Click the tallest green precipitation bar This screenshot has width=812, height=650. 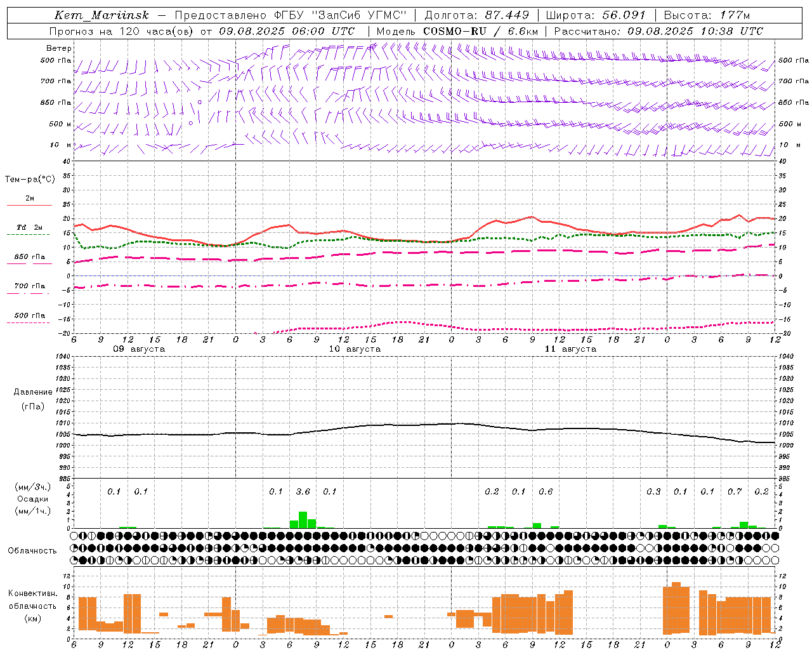(303, 520)
